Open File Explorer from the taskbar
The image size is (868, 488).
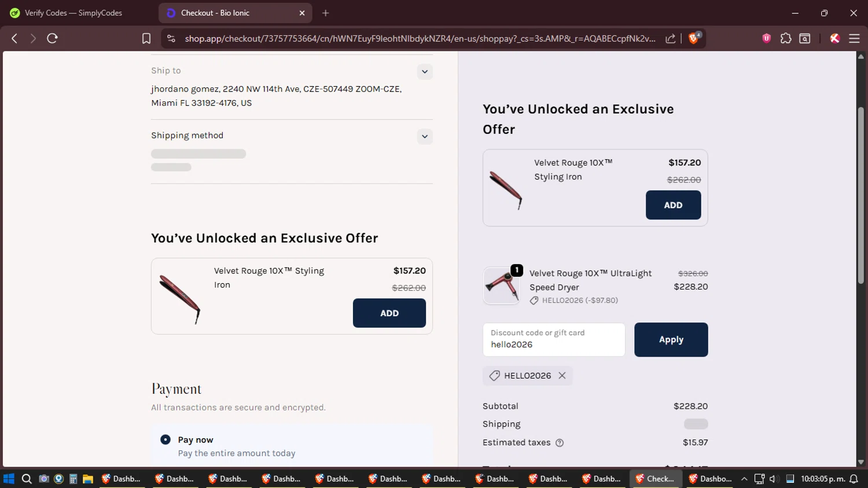[88, 479]
